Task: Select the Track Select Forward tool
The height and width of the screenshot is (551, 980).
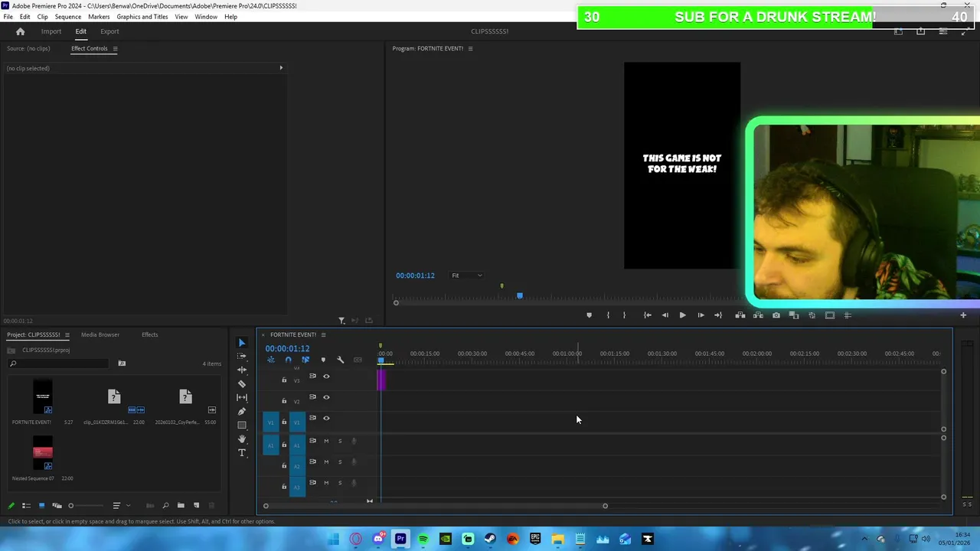Action: click(242, 356)
